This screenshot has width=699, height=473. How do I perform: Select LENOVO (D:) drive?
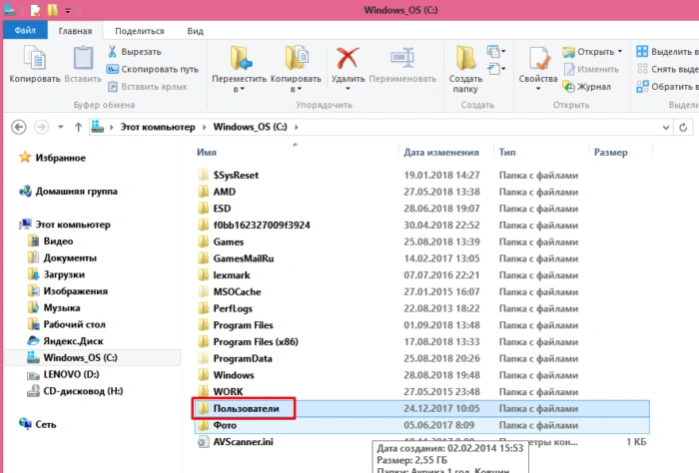point(63,374)
